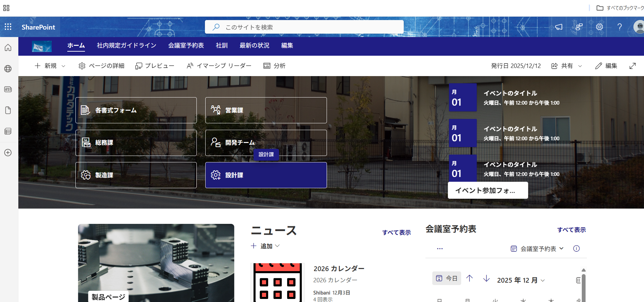Open the news feed icon in sidebar
Screen dimensions: 644x302
point(8,89)
